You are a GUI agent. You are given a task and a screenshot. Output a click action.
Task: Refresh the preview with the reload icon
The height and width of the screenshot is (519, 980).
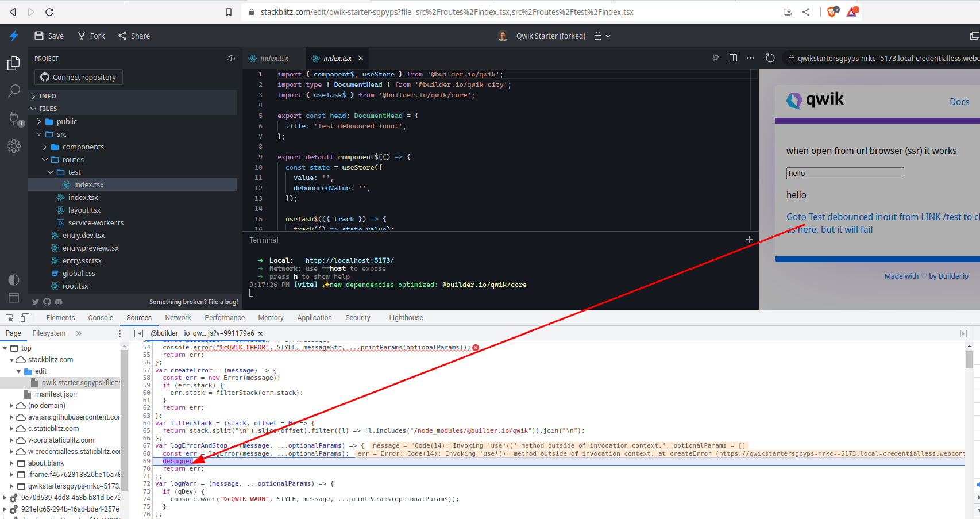click(x=770, y=57)
